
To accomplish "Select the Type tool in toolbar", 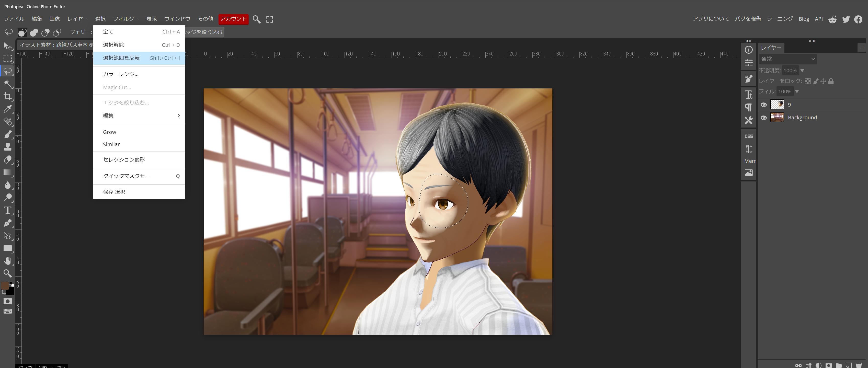I will coord(7,210).
